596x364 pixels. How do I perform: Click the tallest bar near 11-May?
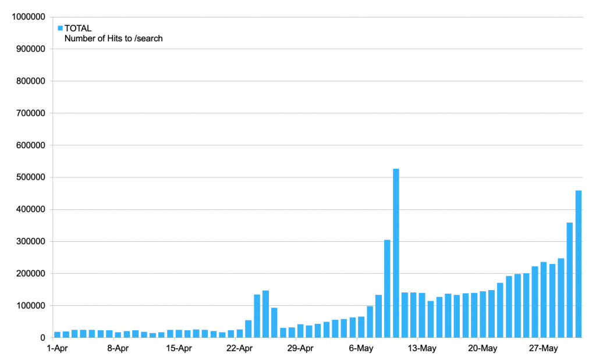pos(396,250)
